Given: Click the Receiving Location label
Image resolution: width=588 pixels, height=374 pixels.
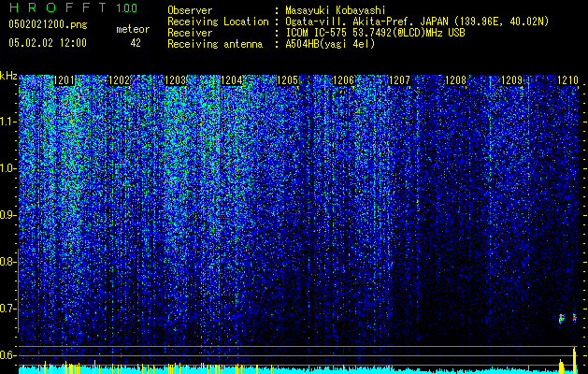Looking at the screenshot, I should pos(218,22).
